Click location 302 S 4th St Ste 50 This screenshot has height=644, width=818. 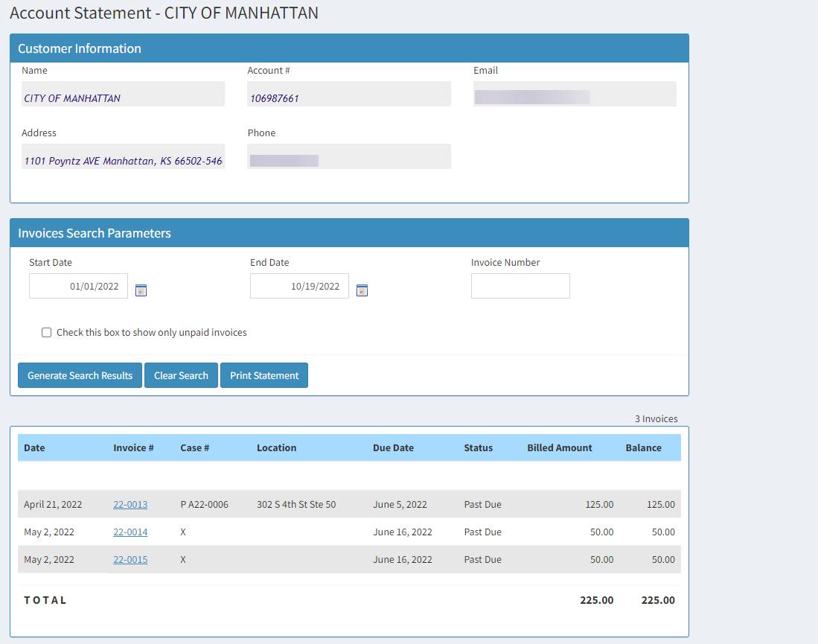coord(296,505)
